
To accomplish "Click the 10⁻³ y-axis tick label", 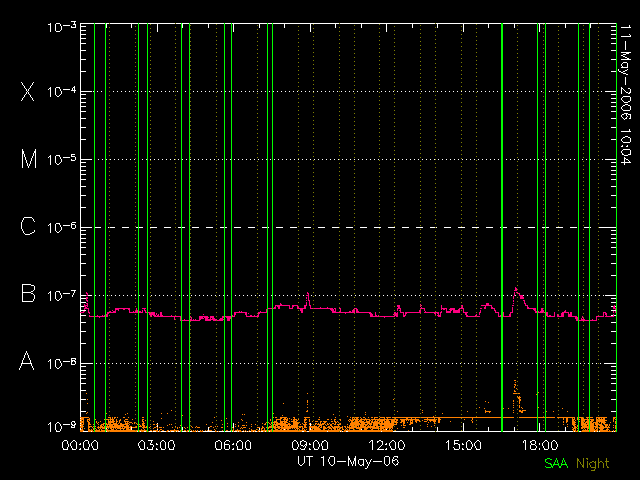I will (62, 28).
